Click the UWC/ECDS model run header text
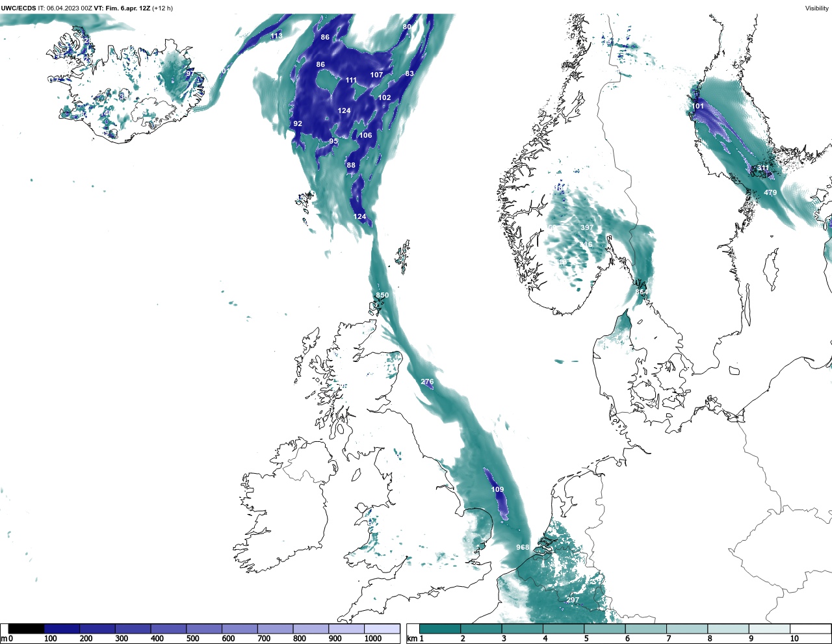 [x=46, y=8]
